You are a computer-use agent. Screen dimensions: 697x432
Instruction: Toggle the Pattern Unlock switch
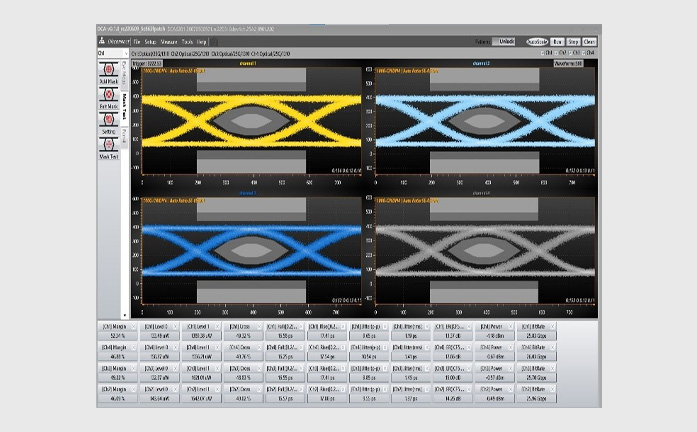[x=504, y=42]
